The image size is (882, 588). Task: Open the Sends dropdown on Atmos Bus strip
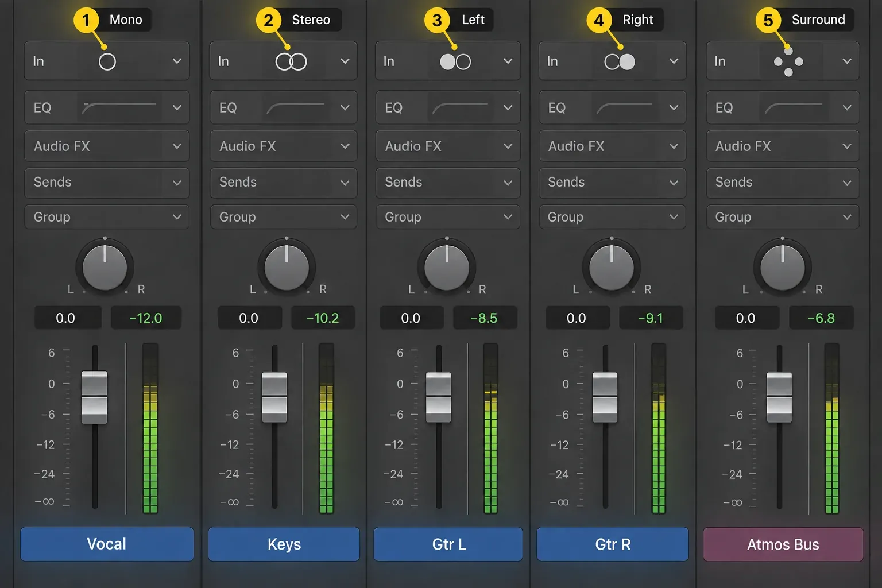point(783,183)
